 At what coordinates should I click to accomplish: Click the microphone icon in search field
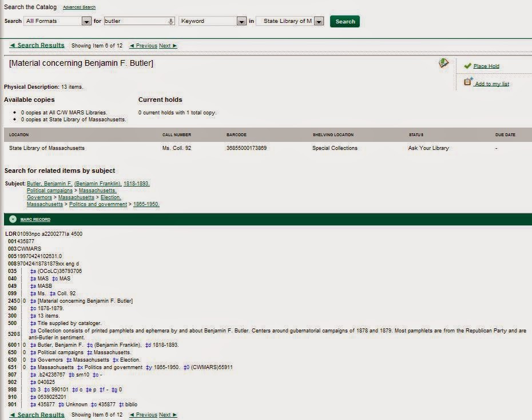[x=171, y=21]
